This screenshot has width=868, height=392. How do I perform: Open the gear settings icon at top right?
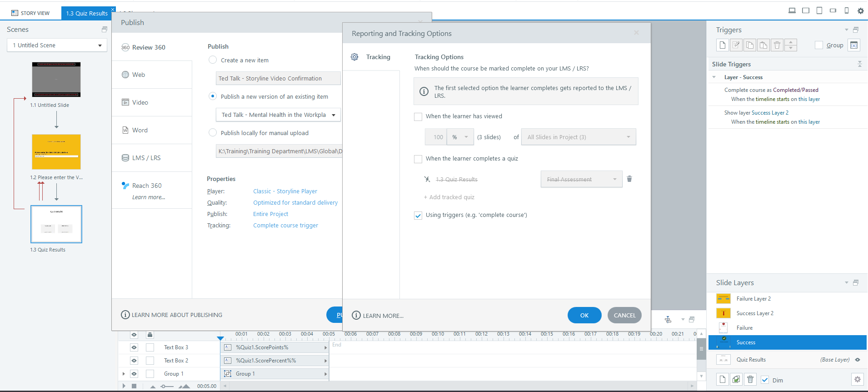tap(860, 11)
